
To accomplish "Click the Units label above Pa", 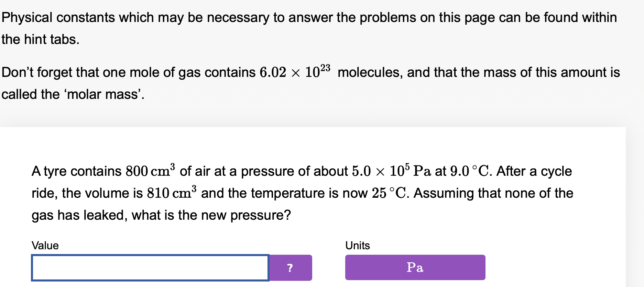I will [x=357, y=245].
